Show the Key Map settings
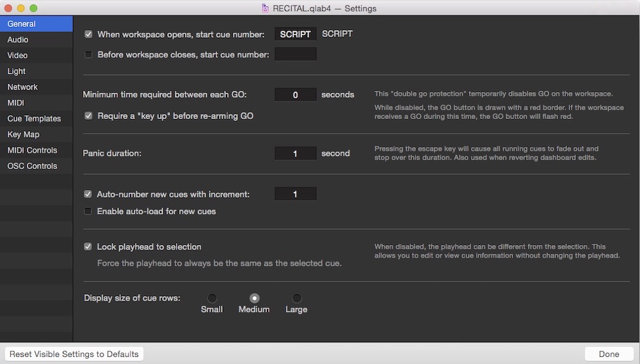This screenshot has height=364, width=640. (x=23, y=134)
